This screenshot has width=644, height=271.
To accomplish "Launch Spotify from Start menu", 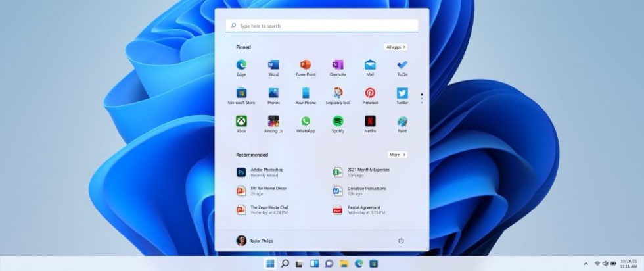I will click(338, 122).
